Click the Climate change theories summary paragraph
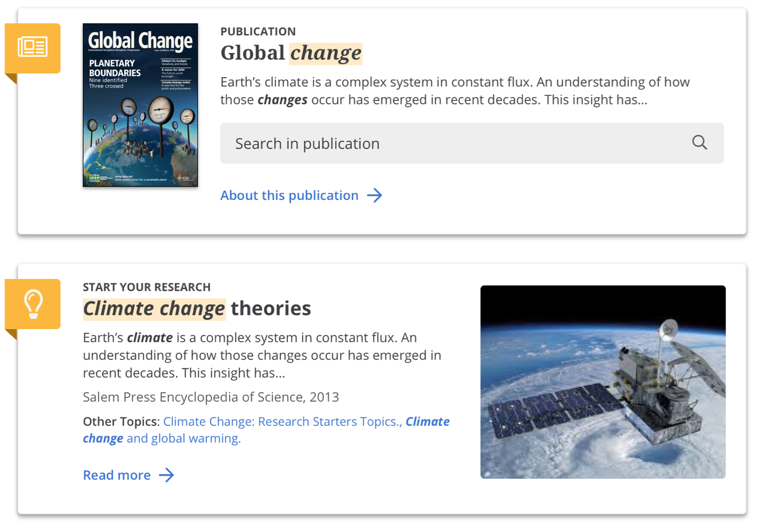 [x=262, y=355]
